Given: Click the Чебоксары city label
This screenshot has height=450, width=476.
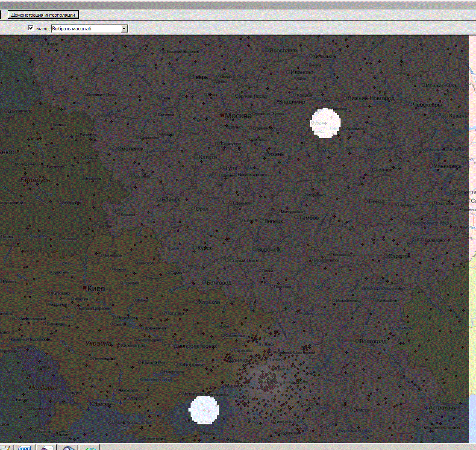Looking at the screenshot, I should point(427,105).
